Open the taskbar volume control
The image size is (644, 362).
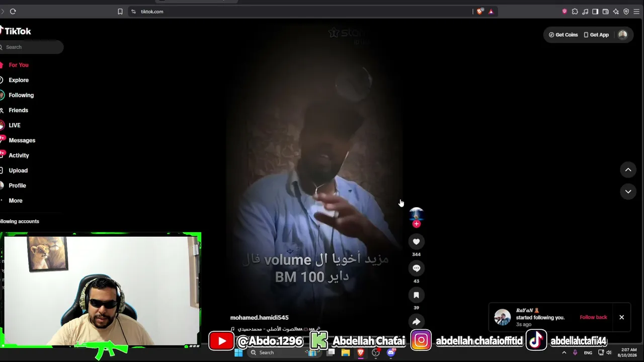609,353
